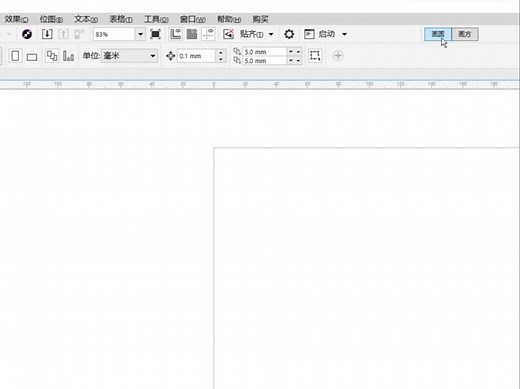Open the 单位 units dropdown (毫米)
Image resolution: width=520 pixels, height=389 pixels.
pos(129,56)
